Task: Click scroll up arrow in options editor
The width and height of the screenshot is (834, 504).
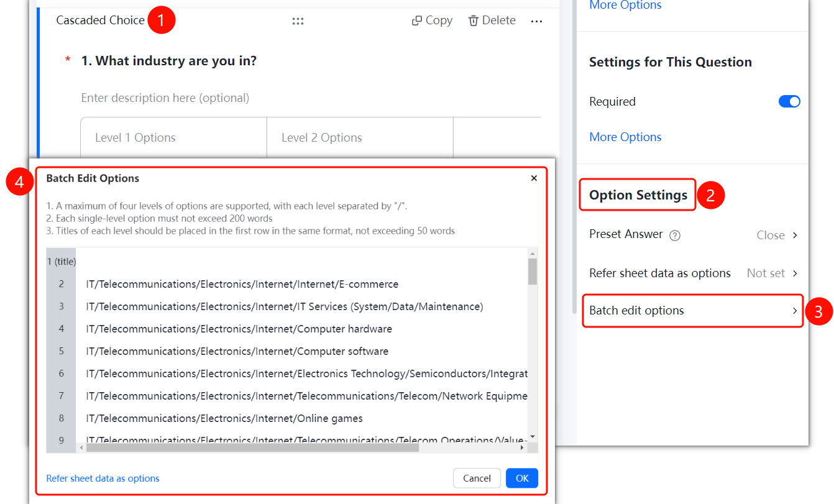Action: coord(533,252)
